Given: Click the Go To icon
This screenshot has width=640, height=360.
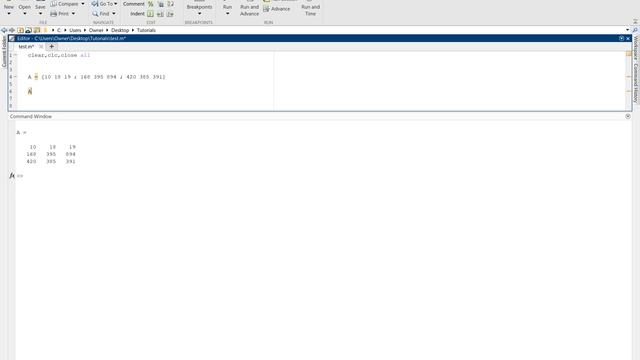Looking at the screenshot, I should [x=95, y=4].
